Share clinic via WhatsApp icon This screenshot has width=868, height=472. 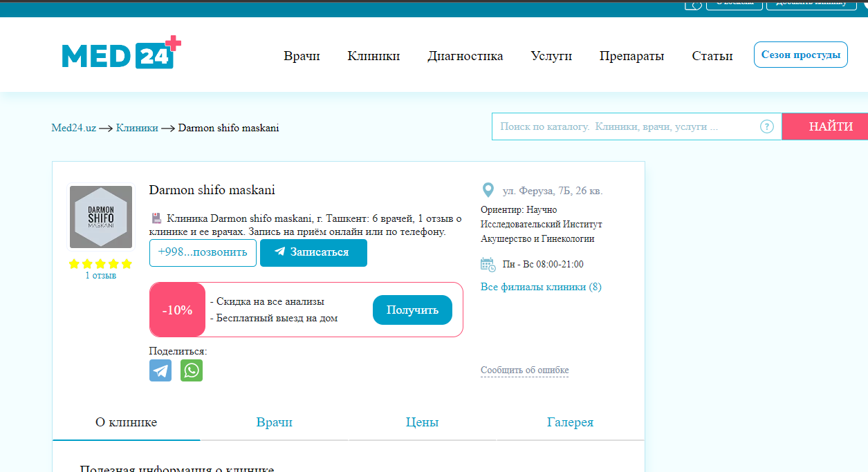192,370
